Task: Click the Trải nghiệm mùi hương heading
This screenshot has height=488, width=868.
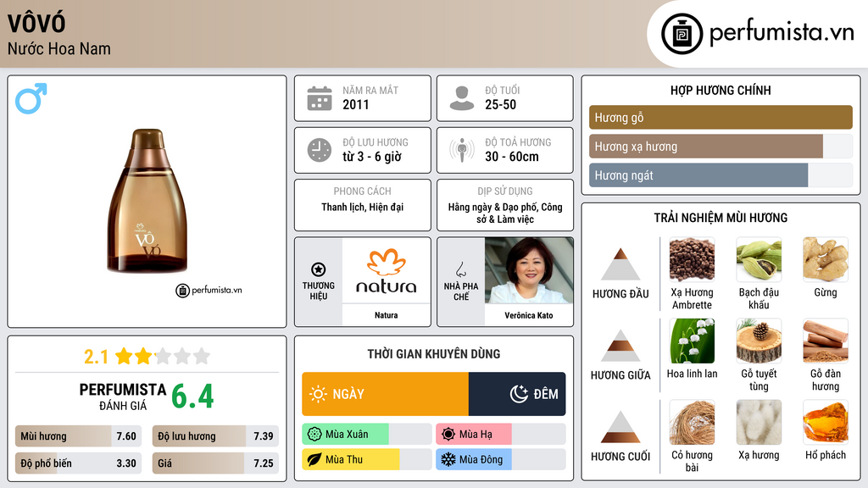Action: tap(721, 218)
